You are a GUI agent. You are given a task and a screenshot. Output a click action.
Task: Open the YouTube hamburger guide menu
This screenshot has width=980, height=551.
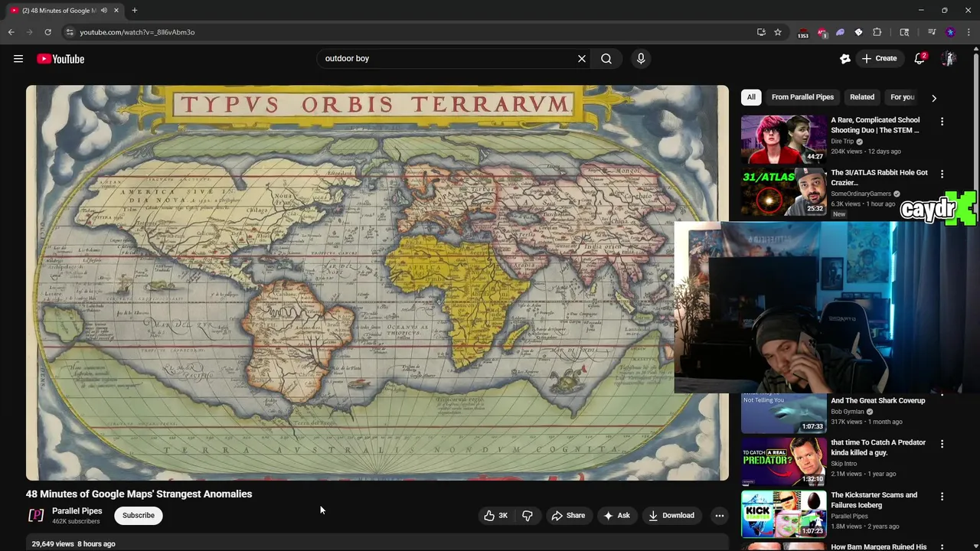point(18,59)
